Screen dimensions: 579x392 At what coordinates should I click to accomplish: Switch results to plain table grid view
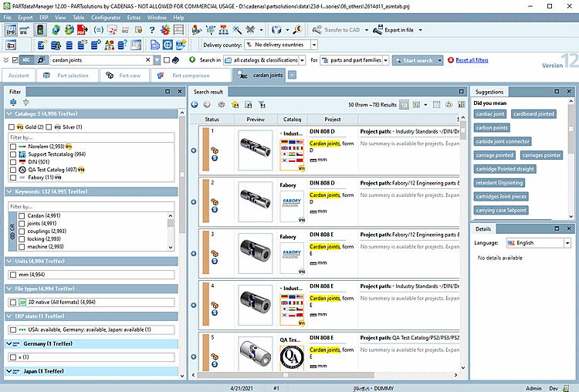point(436,105)
